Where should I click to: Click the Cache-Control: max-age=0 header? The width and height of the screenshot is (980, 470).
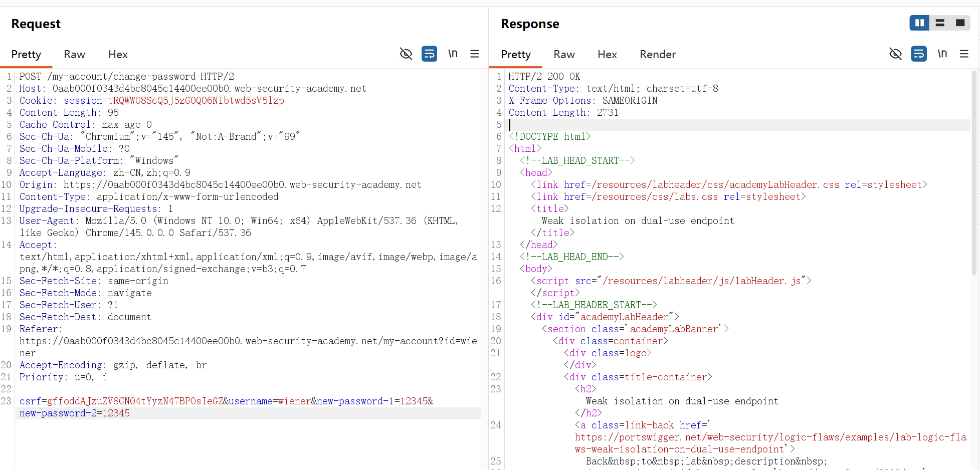coord(86,125)
